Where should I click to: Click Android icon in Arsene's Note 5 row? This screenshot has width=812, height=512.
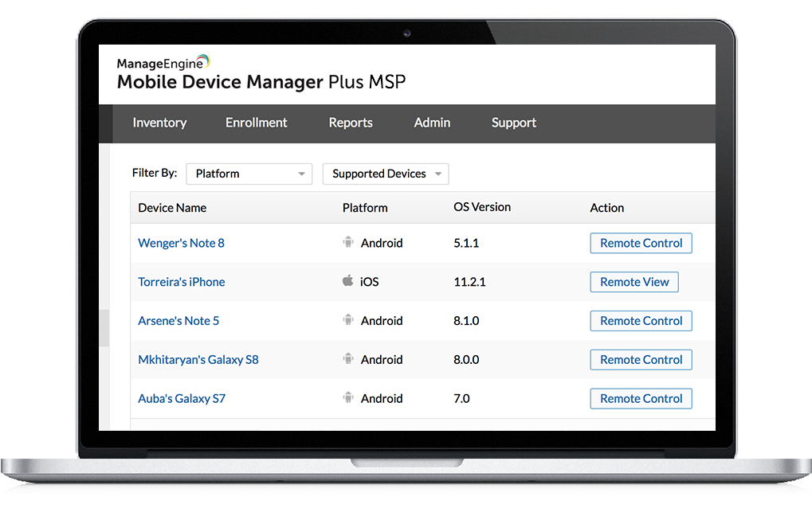[348, 320]
